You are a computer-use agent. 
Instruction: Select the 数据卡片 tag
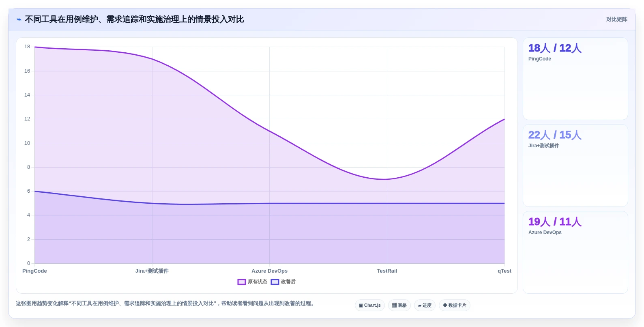[x=455, y=305]
